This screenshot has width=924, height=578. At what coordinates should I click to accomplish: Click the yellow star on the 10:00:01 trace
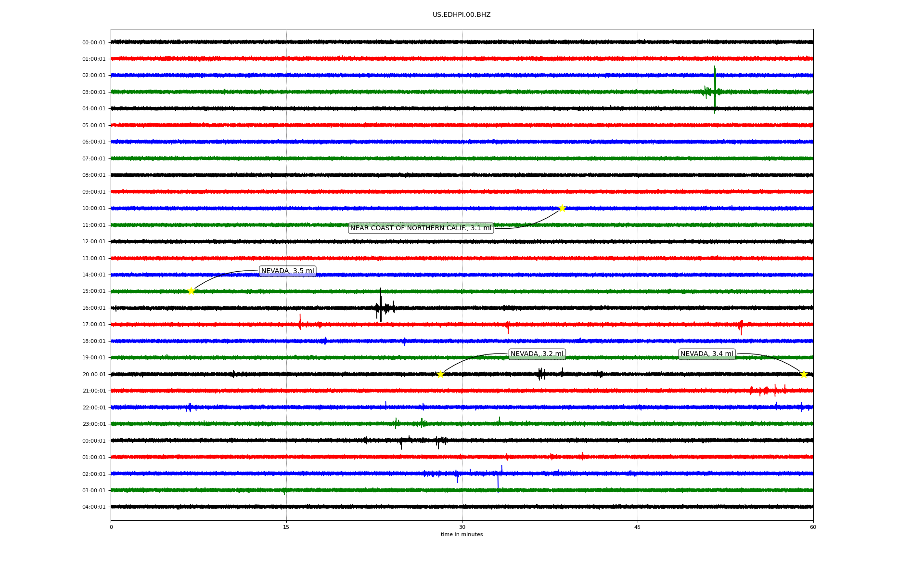(562, 208)
